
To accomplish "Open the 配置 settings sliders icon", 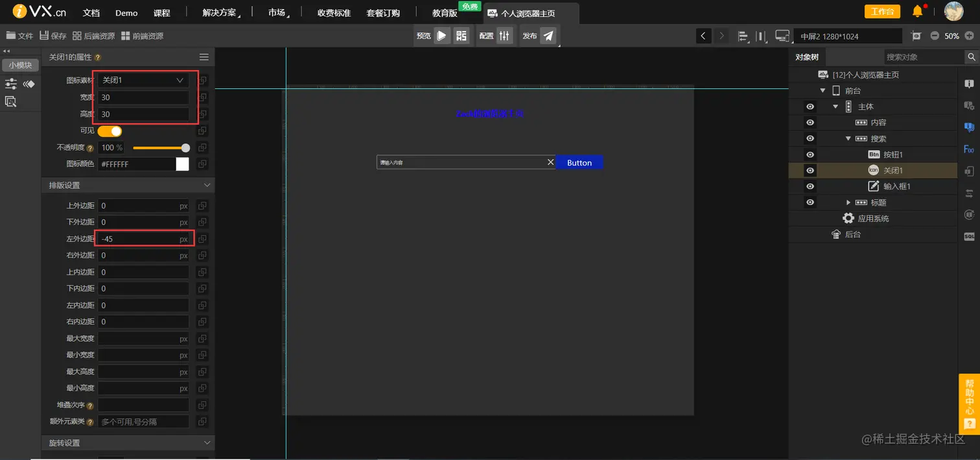I will 505,36.
